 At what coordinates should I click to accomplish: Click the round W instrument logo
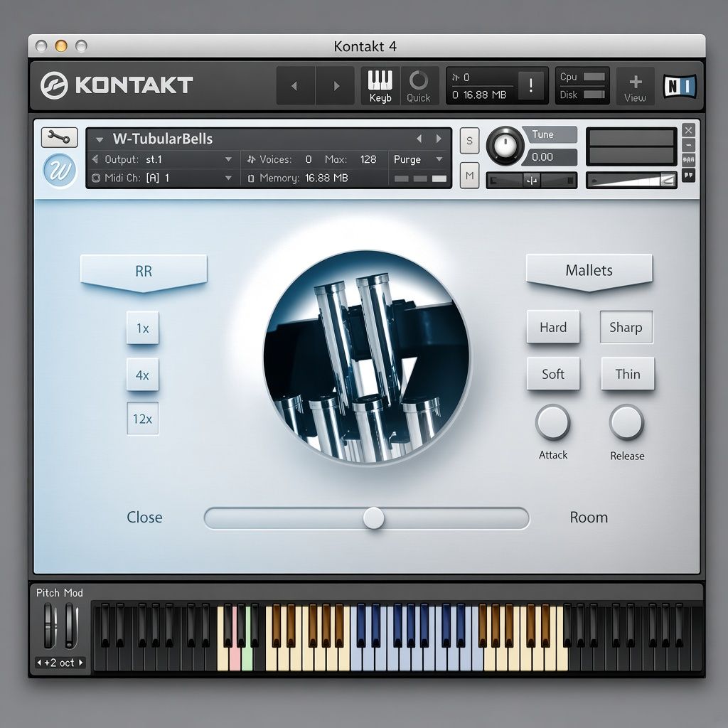[60, 171]
